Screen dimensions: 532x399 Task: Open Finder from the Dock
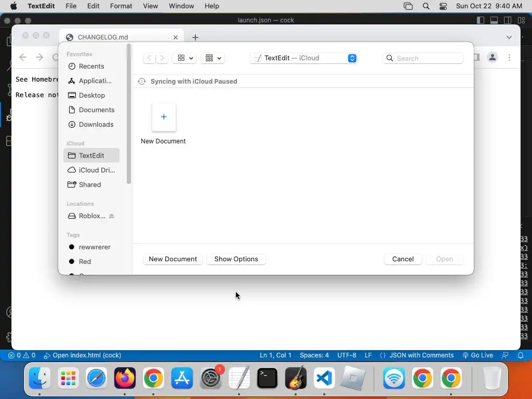39,378
